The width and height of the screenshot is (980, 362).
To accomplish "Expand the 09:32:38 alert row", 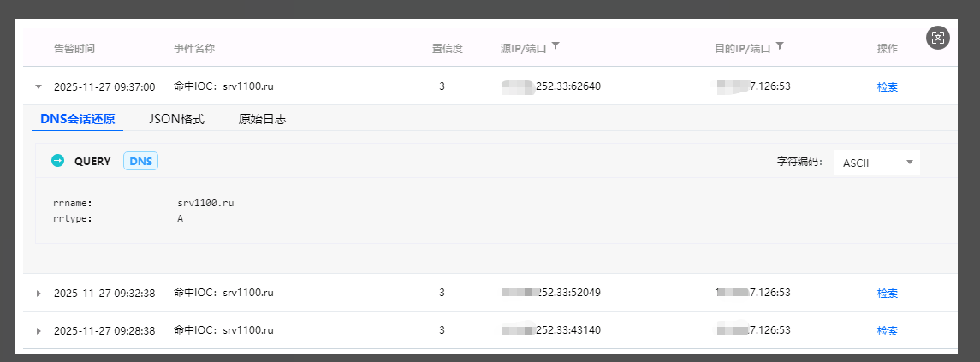I will coord(38,293).
